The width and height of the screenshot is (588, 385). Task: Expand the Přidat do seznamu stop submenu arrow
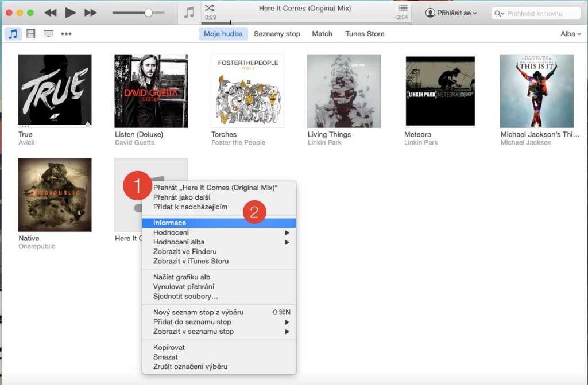click(287, 322)
